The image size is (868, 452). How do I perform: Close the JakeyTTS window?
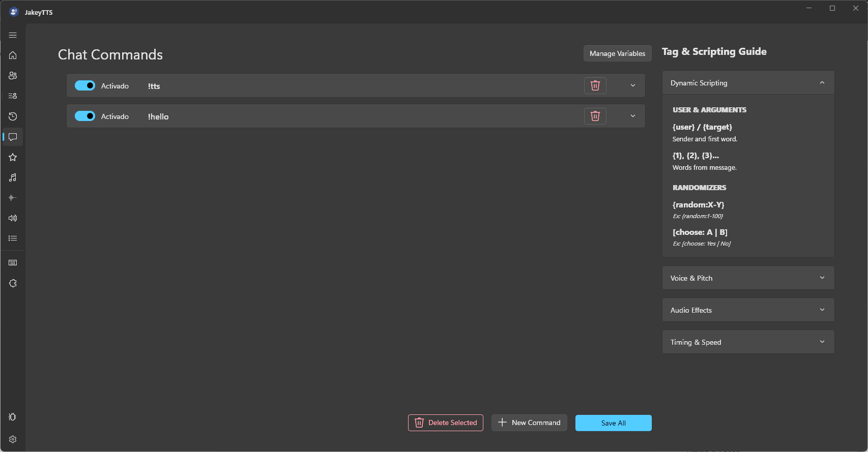pos(856,8)
